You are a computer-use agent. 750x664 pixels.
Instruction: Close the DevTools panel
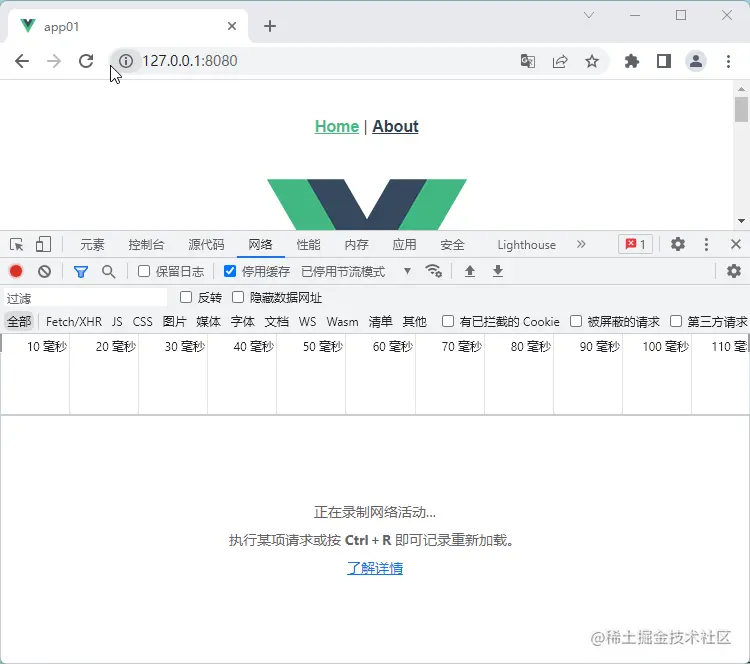tap(736, 244)
